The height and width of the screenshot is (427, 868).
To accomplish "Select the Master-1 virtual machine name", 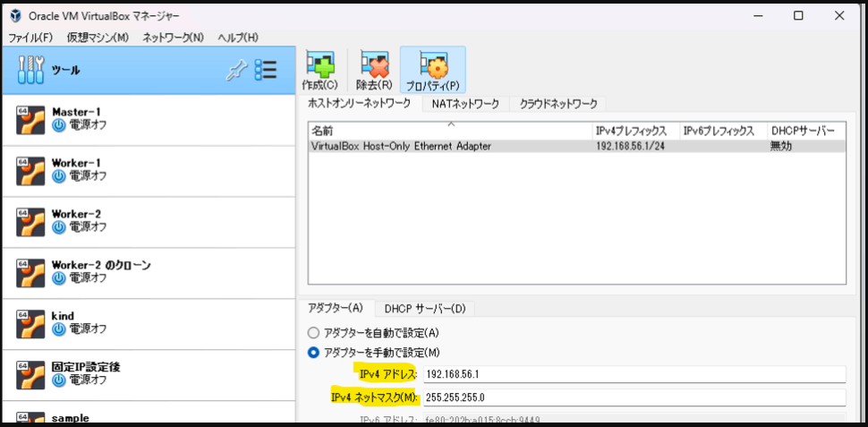I will pyautogui.click(x=76, y=112).
